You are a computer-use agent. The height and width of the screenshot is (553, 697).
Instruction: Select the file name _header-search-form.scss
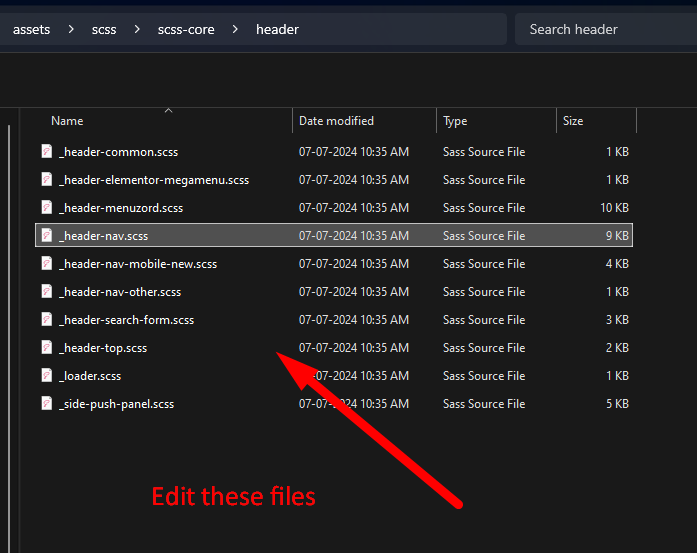pos(127,320)
